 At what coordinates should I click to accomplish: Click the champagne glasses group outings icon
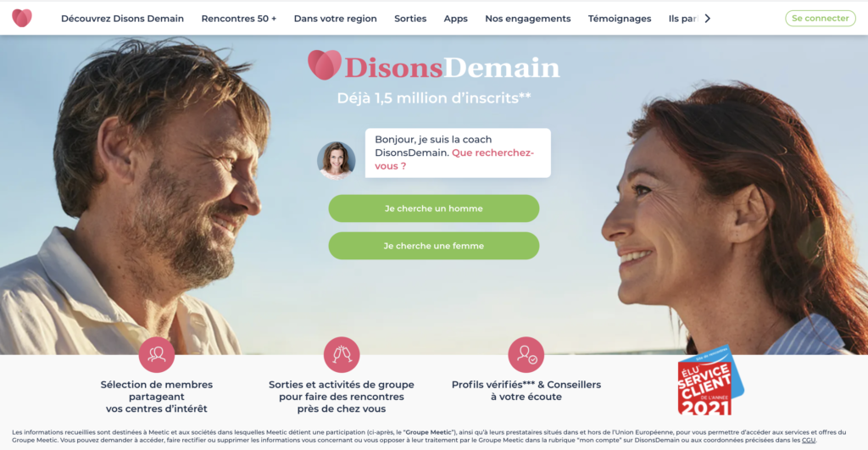[342, 355]
